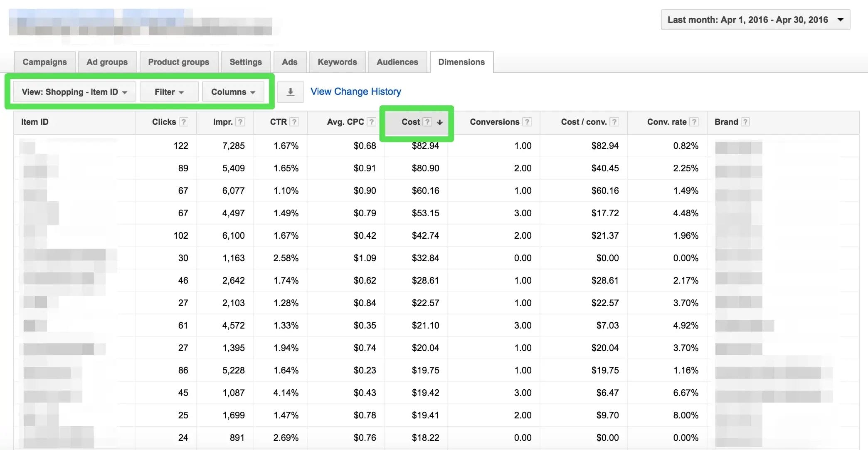Open the Product groups tab
The height and width of the screenshot is (450, 868).
coord(178,62)
